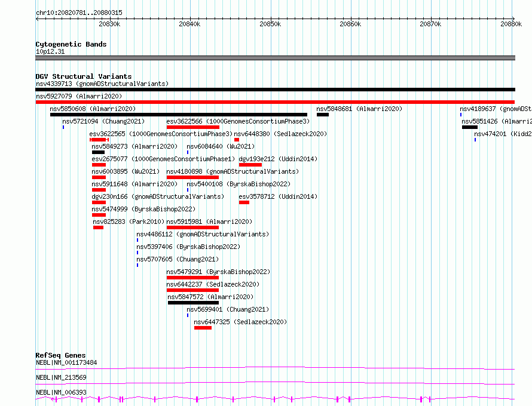
Task: Open nsv6448380 Sedlazeck2020 variant
Action: (280, 134)
